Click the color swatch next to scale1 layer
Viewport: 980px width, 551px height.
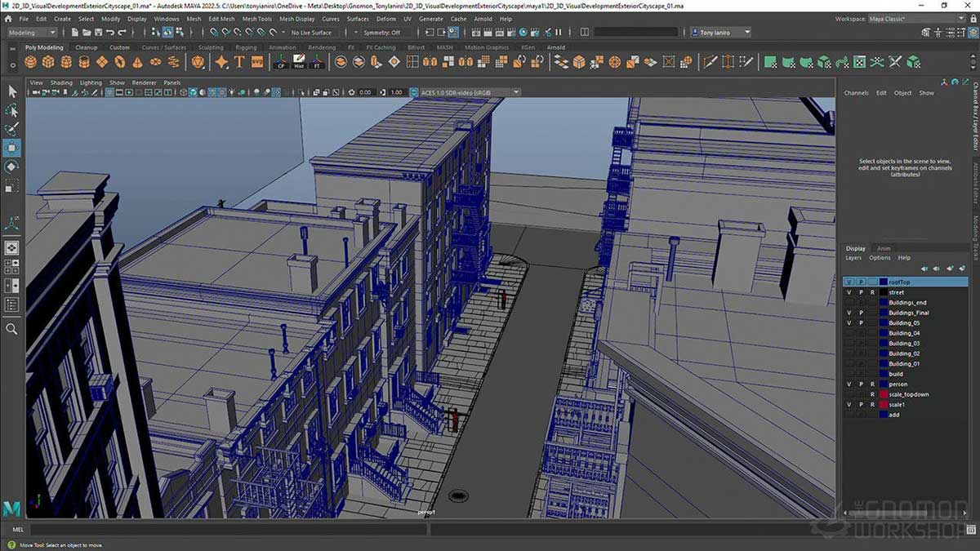tap(884, 404)
